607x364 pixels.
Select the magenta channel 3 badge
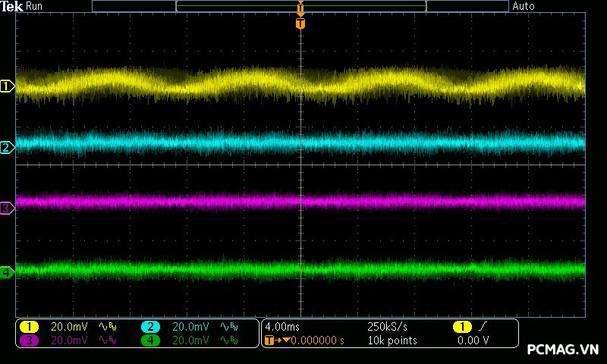coord(29,340)
